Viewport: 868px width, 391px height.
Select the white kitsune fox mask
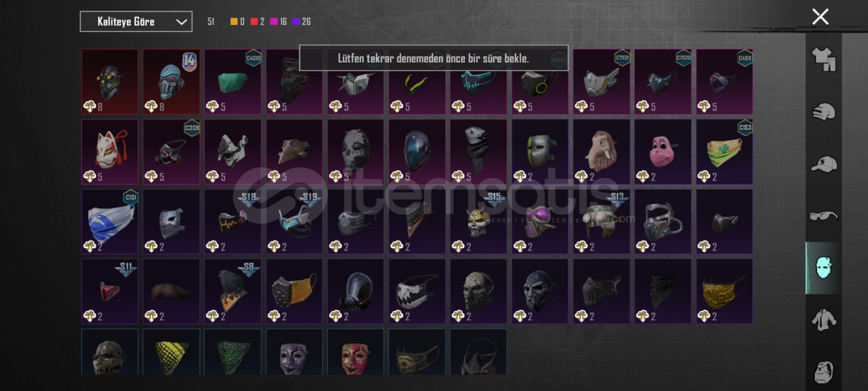(x=110, y=152)
